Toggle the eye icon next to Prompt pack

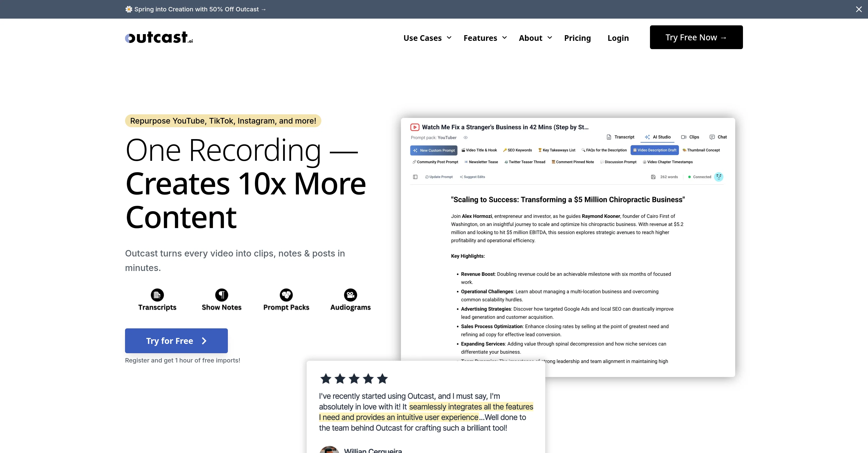coord(465,138)
